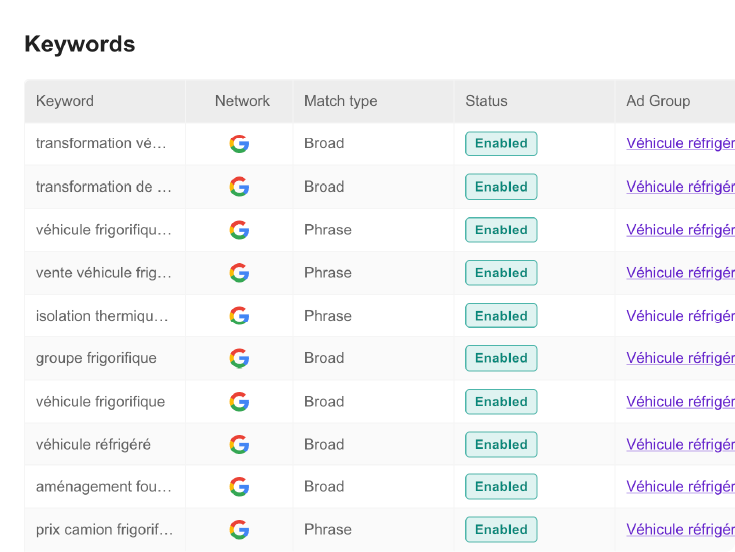Click the Status column header
The width and height of the screenshot is (735, 552).
[x=486, y=101]
